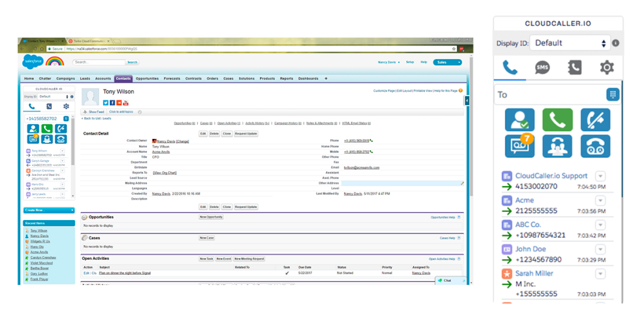Click the New Case button
This screenshot has height=322, width=644.
click(x=206, y=238)
